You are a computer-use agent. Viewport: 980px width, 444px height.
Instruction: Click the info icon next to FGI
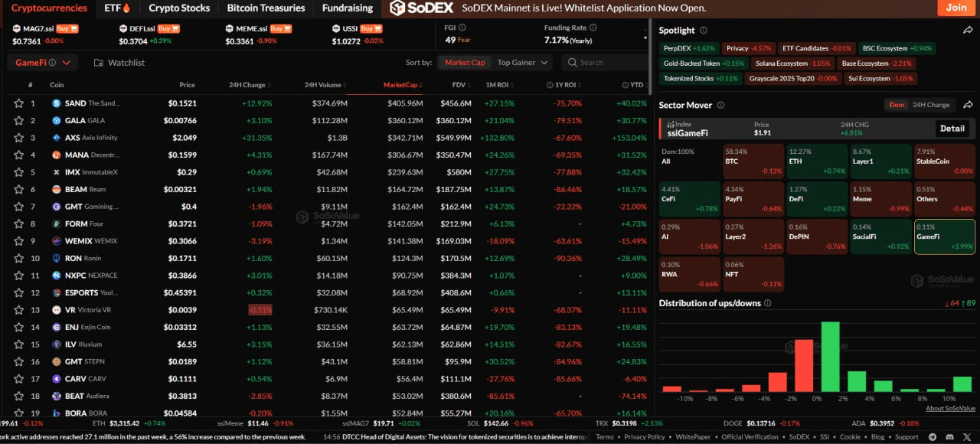(x=463, y=28)
